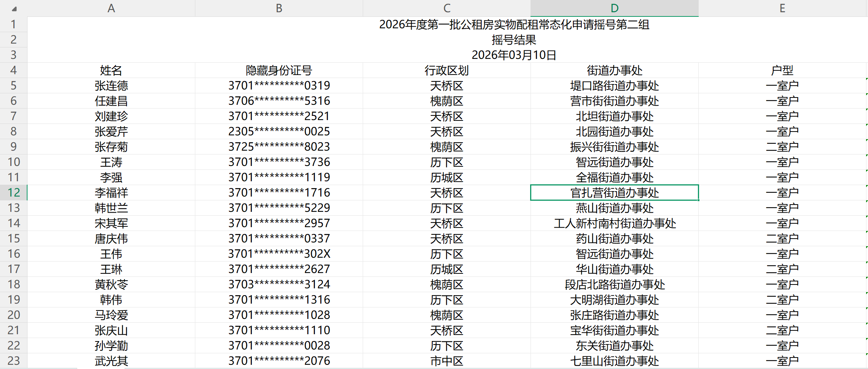Screen dimensions: 868x369
Task: Click the name cell 武光其
Action: [111, 361]
